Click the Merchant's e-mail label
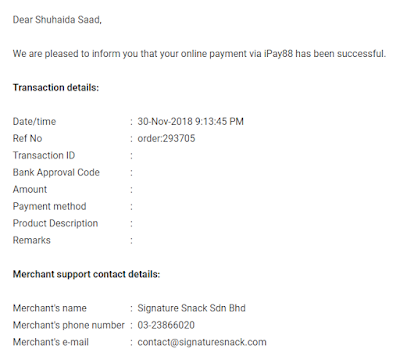The image size is (400, 363). (51, 342)
